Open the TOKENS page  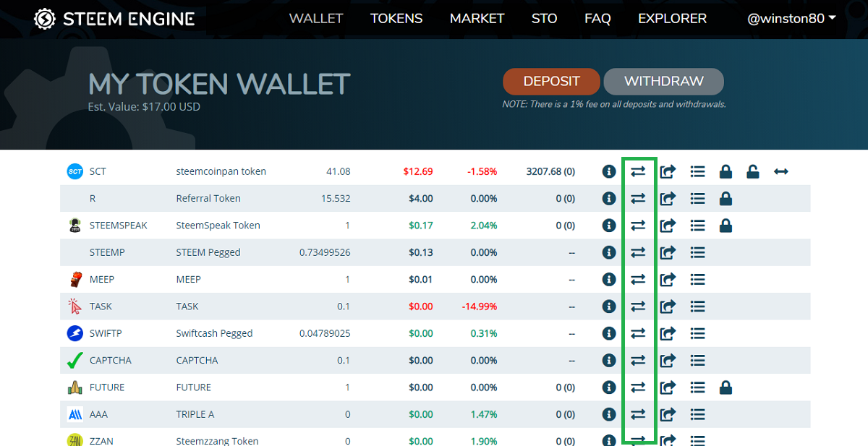pyautogui.click(x=396, y=19)
